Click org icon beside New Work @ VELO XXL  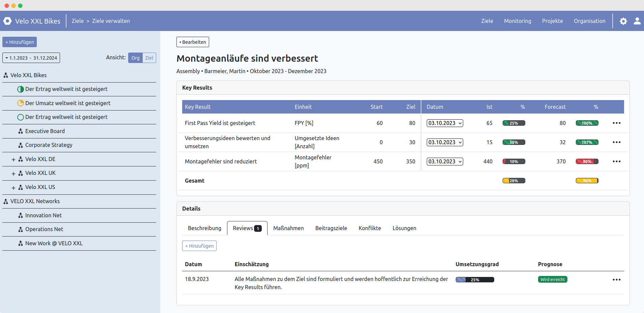click(21, 243)
